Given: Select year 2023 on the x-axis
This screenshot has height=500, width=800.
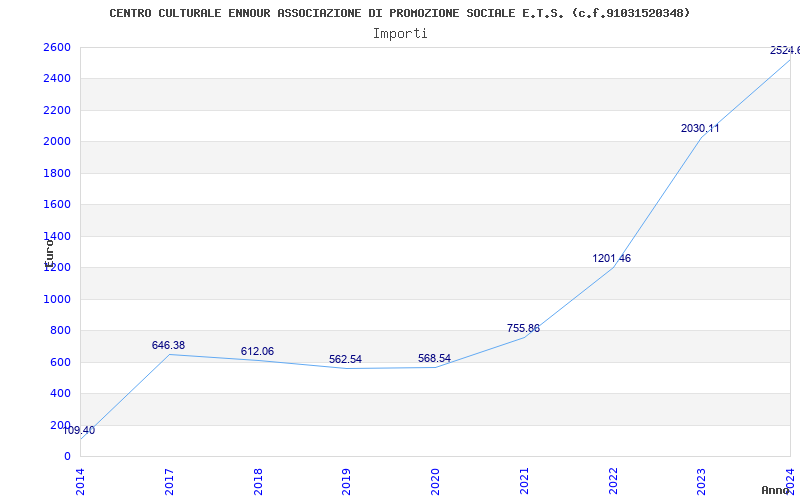Looking at the screenshot, I should [x=701, y=480].
